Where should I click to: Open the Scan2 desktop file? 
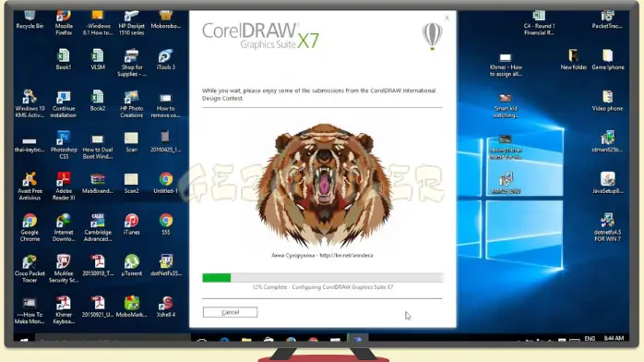tap(131, 183)
